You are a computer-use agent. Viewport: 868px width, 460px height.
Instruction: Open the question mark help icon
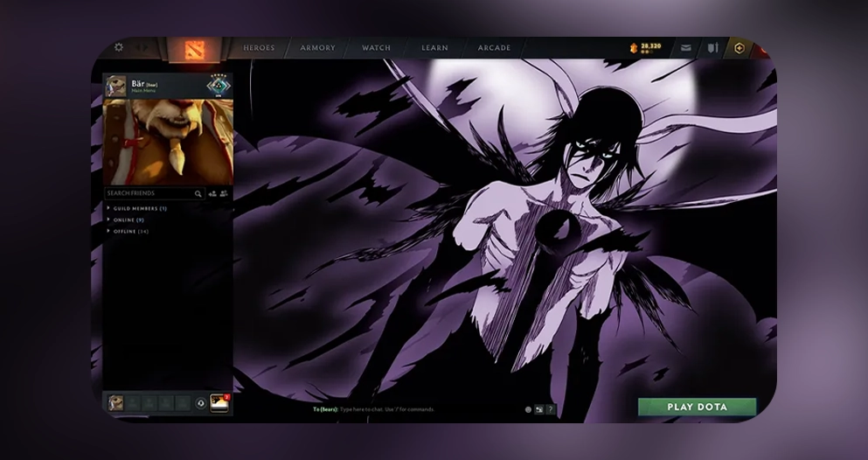[550, 409]
